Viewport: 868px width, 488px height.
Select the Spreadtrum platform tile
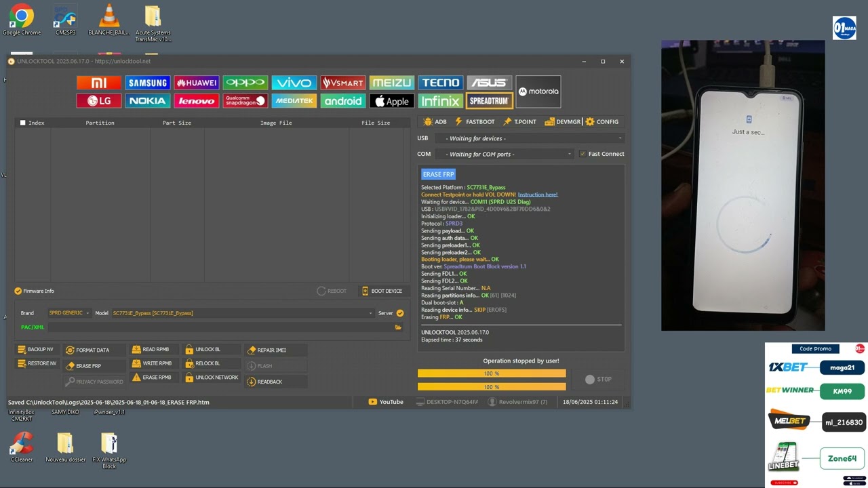pos(490,101)
